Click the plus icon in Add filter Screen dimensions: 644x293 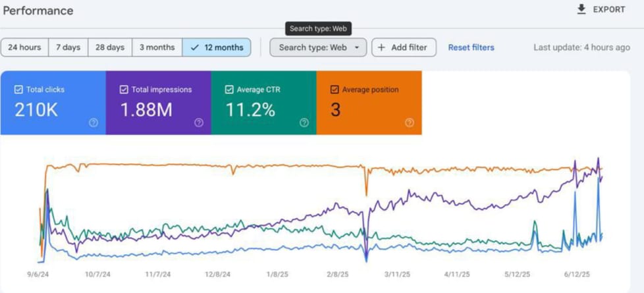381,47
